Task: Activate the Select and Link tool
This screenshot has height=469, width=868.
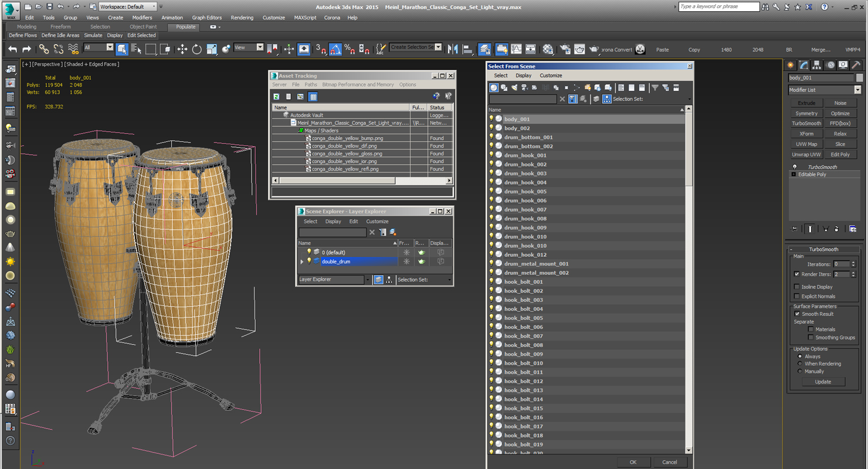Action: [44, 49]
